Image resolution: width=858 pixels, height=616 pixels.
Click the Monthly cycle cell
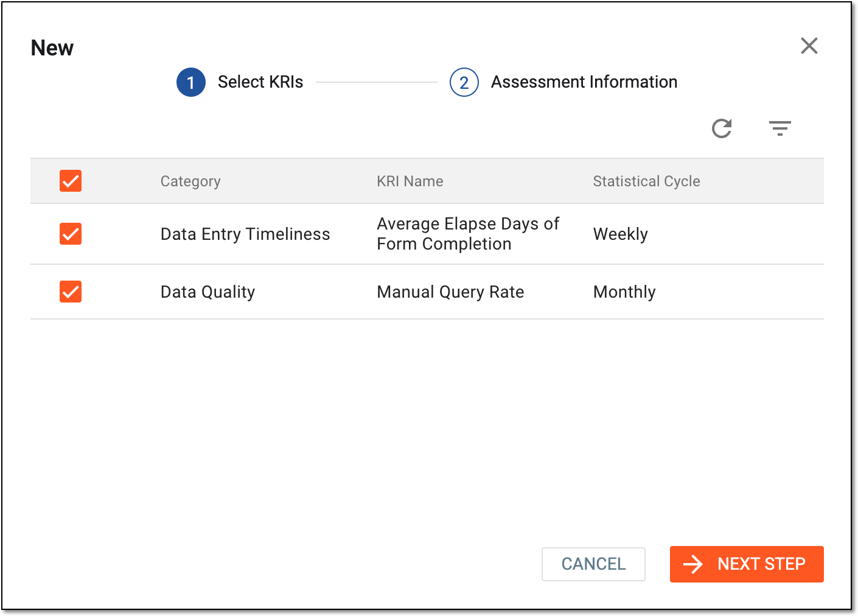pyautogui.click(x=624, y=292)
